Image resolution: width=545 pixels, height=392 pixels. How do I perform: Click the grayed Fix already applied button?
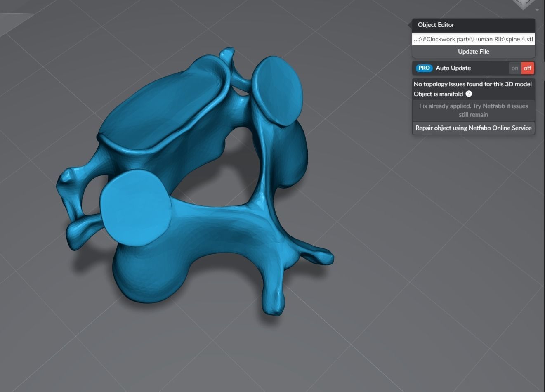click(x=473, y=110)
